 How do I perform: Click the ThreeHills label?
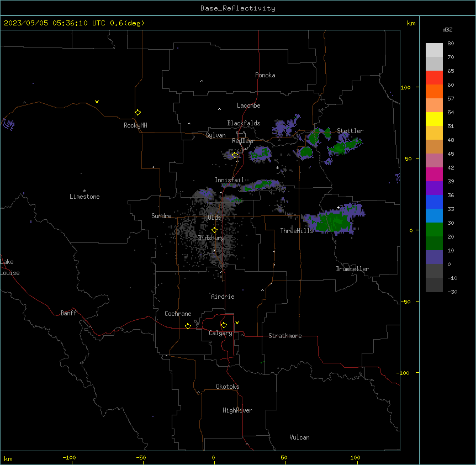click(297, 231)
